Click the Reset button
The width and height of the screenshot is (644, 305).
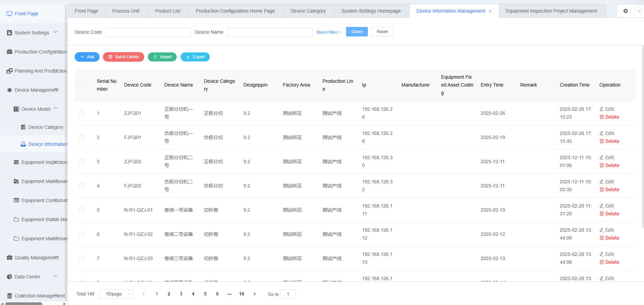coord(382,32)
